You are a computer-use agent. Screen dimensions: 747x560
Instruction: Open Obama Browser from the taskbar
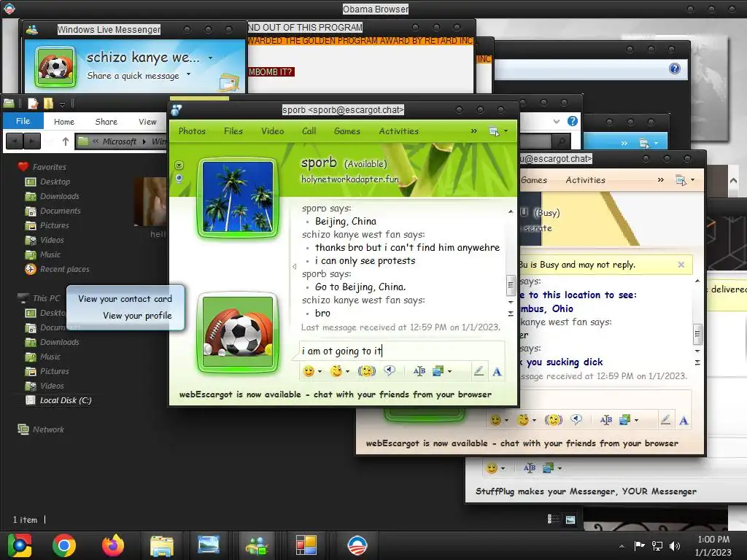click(x=357, y=545)
